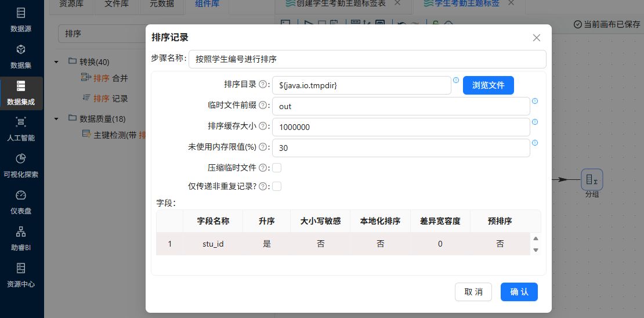This screenshot has width=644, height=318.
Task: Click the 数据质量 folder icon
Action: (73, 118)
